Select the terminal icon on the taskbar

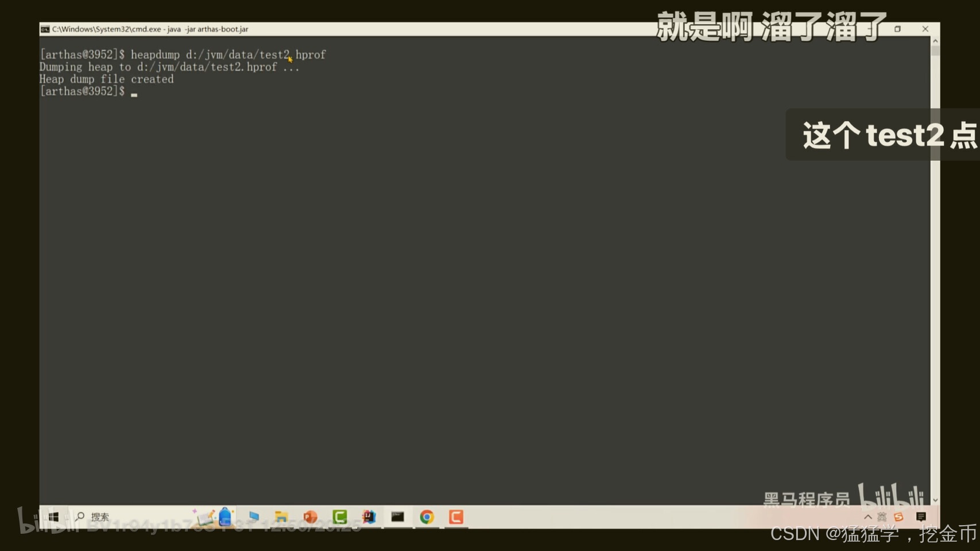pos(398,517)
